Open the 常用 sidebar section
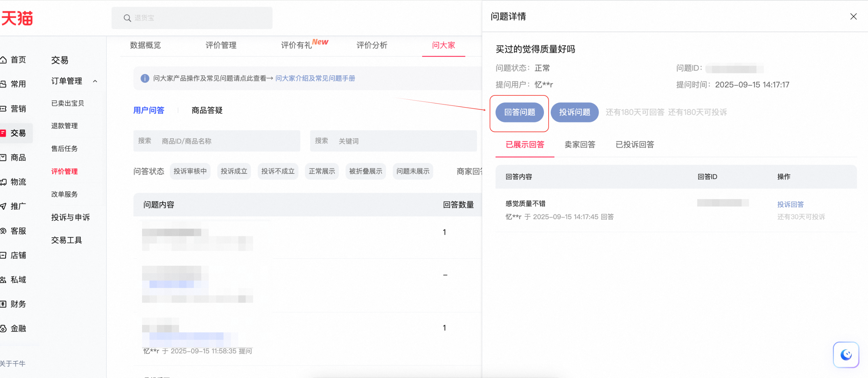The image size is (868, 378). 13,84
